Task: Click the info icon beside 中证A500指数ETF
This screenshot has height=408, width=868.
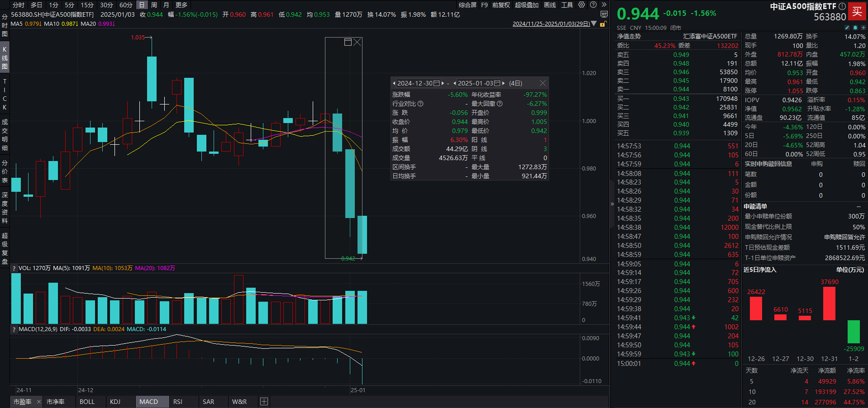Action: (842, 6)
